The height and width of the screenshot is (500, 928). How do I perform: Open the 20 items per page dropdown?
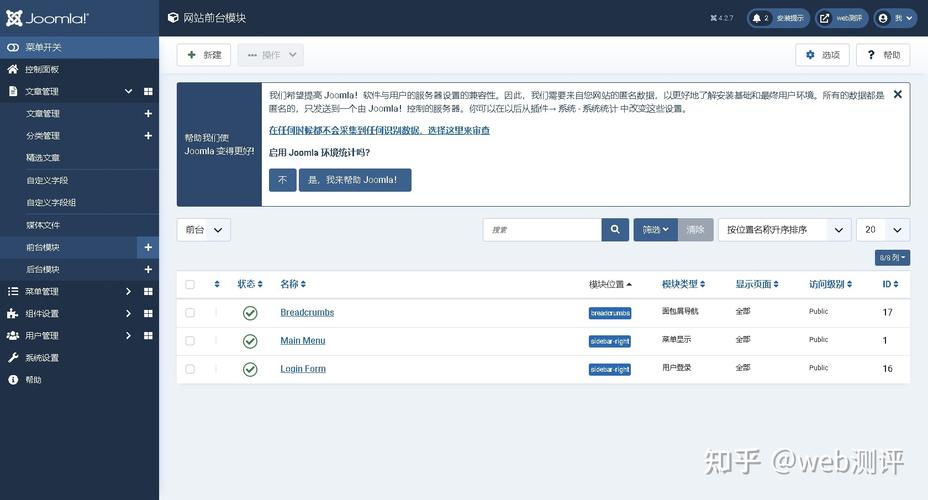click(884, 230)
